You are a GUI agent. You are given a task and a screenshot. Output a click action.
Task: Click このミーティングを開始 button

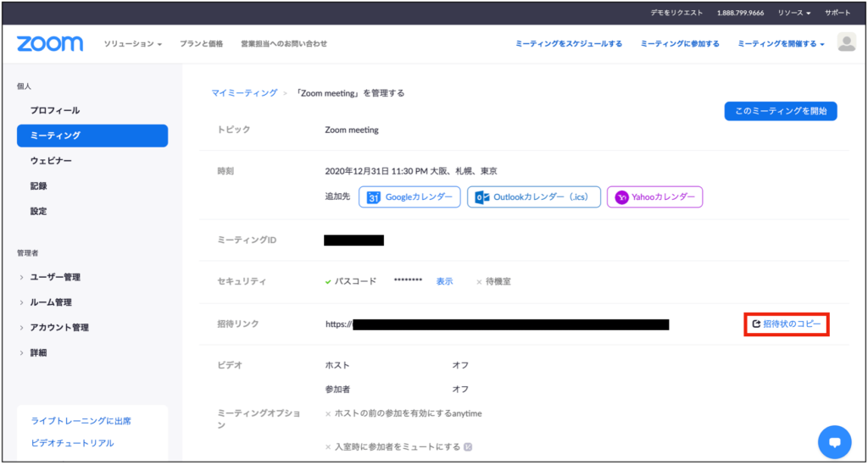pos(780,111)
